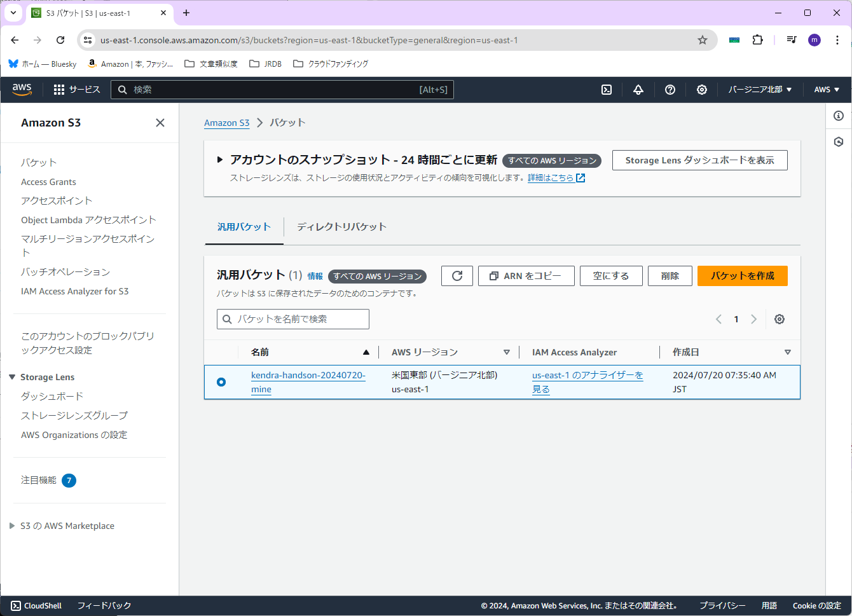Expand S3 の AWS Marketplace section
The height and width of the screenshot is (616, 852).
[x=12, y=526]
